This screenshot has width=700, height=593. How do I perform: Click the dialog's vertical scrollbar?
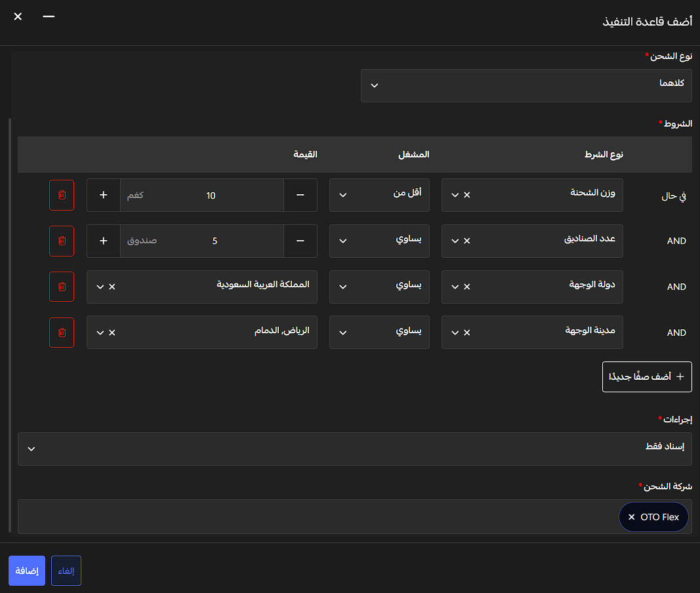point(10,325)
